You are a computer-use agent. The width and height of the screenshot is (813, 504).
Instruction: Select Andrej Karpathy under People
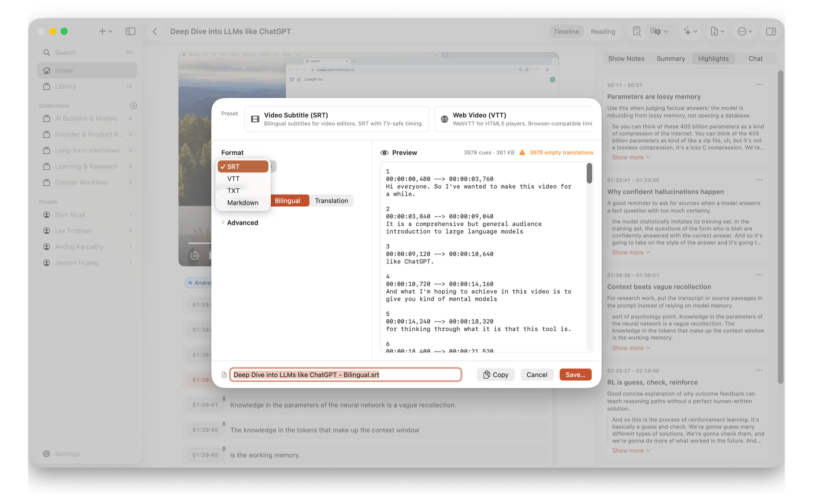click(87, 247)
